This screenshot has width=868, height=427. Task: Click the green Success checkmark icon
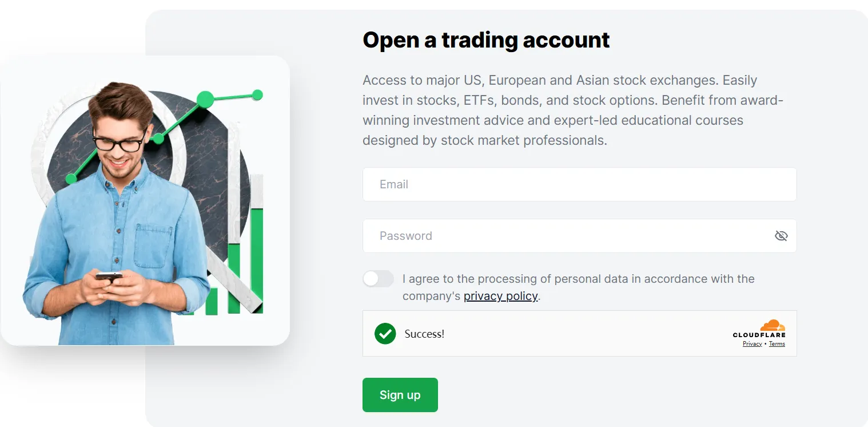click(385, 334)
